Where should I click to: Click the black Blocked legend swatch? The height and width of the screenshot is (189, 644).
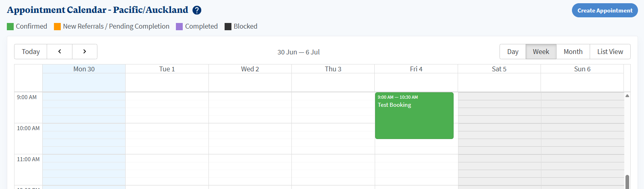point(228,27)
